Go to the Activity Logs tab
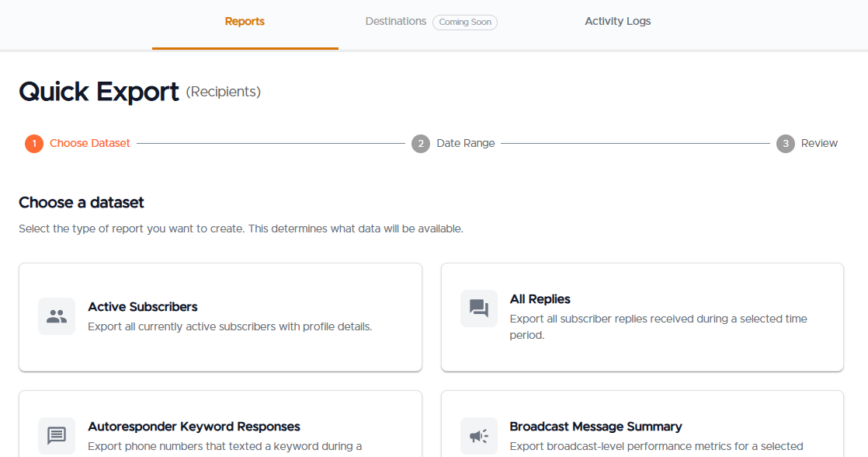 pos(617,22)
